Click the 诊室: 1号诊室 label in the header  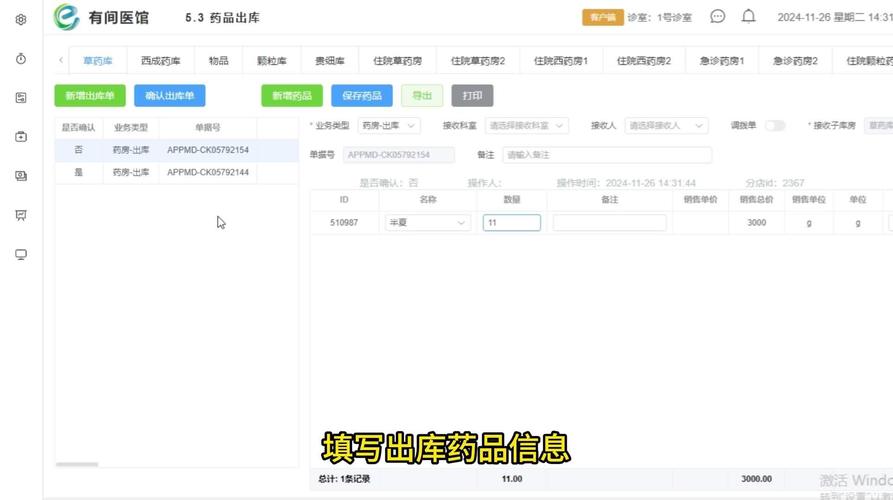[x=659, y=18]
